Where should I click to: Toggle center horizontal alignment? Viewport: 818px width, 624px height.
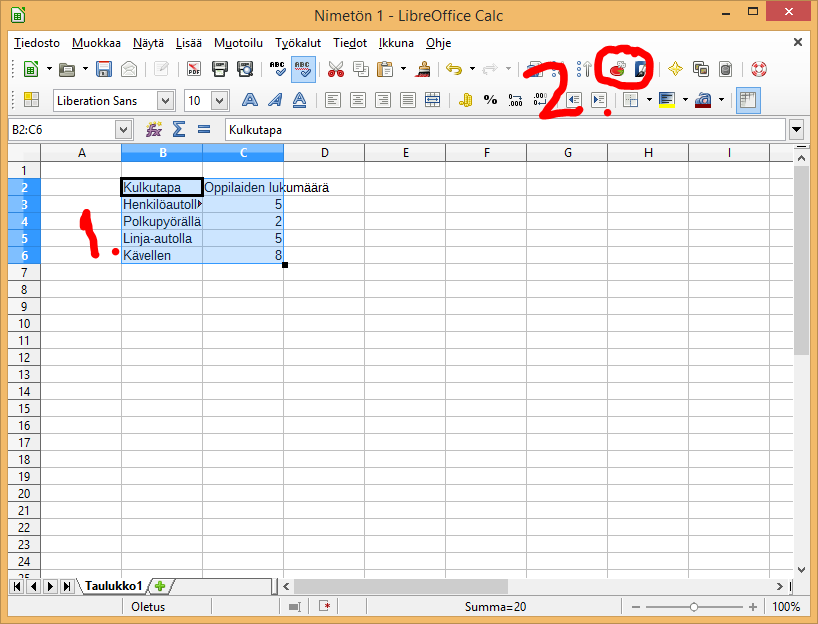coord(357,100)
